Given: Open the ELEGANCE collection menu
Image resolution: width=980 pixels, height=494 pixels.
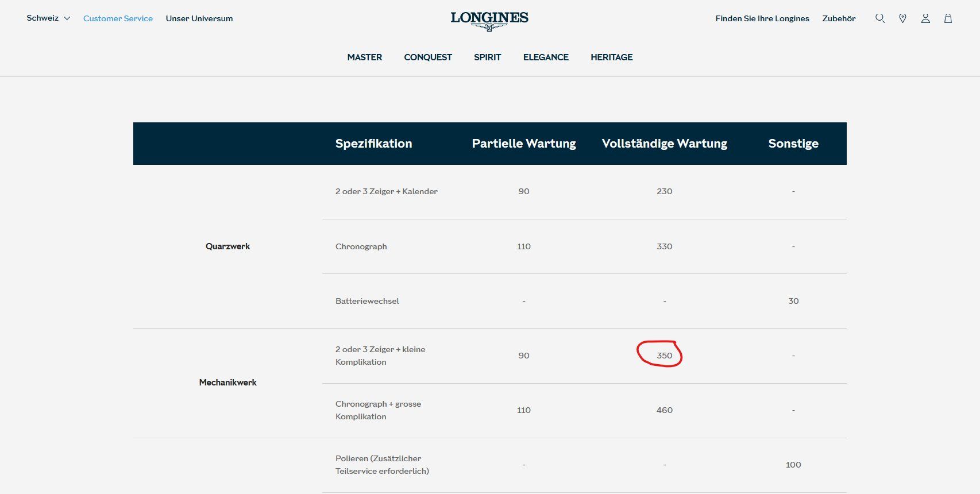Looking at the screenshot, I should pyautogui.click(x=546, y=57).
